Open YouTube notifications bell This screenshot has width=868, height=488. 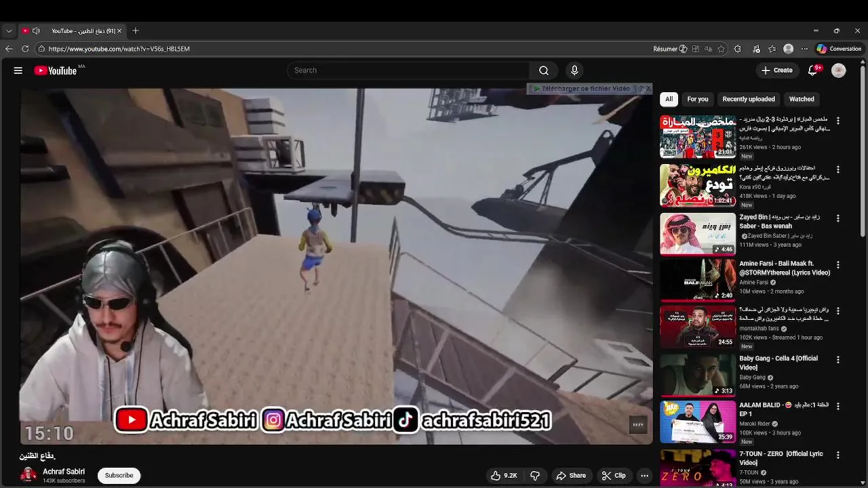point(812,70)
